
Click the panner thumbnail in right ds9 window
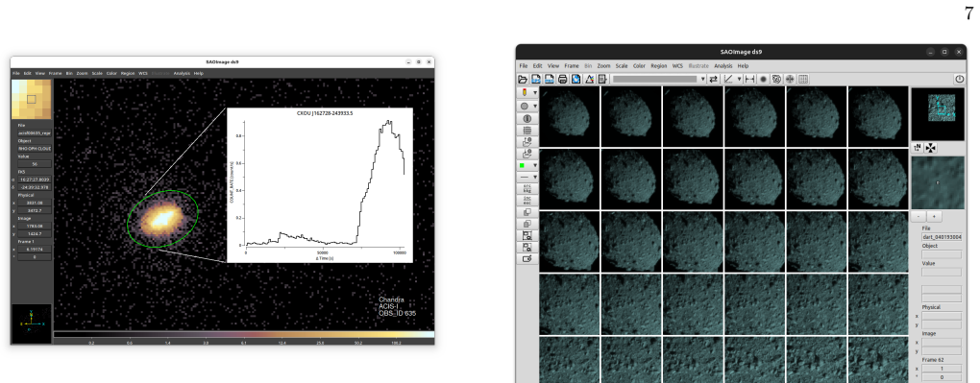click(938, 113)
